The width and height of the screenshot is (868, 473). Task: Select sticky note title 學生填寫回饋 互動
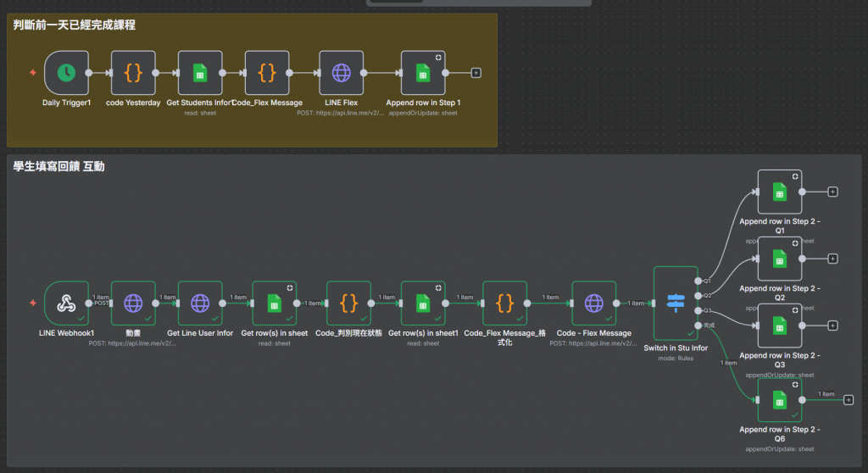coord(58,167)
